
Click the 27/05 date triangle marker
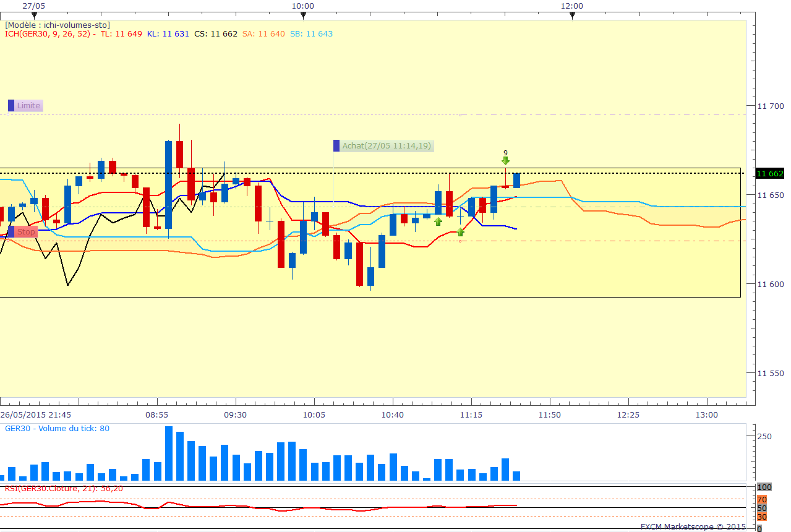tap(35, 14)
